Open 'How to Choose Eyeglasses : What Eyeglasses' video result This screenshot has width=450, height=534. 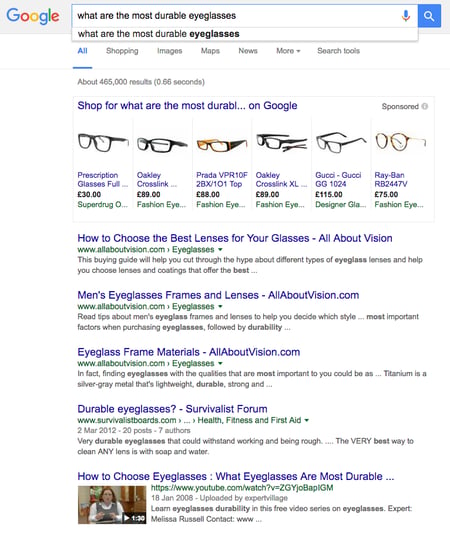236,476
